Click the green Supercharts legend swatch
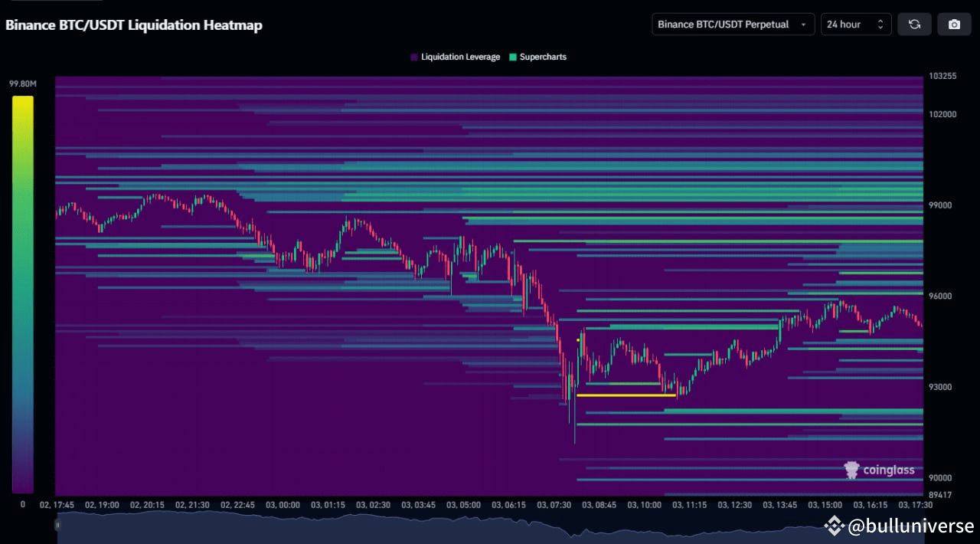This screenshot has height=544, width=980. point(511,57)
